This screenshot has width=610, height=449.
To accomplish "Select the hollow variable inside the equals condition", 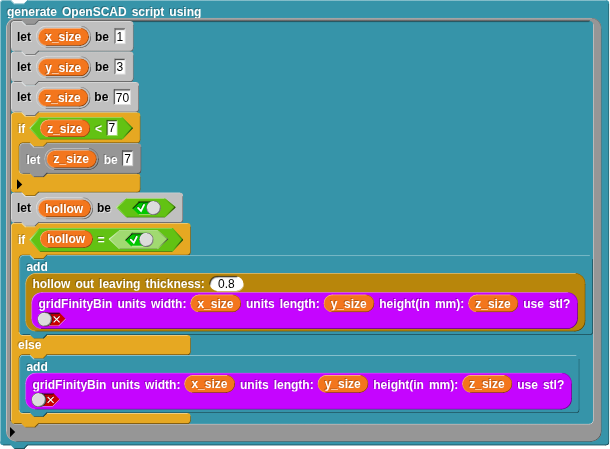I will 66,239.
